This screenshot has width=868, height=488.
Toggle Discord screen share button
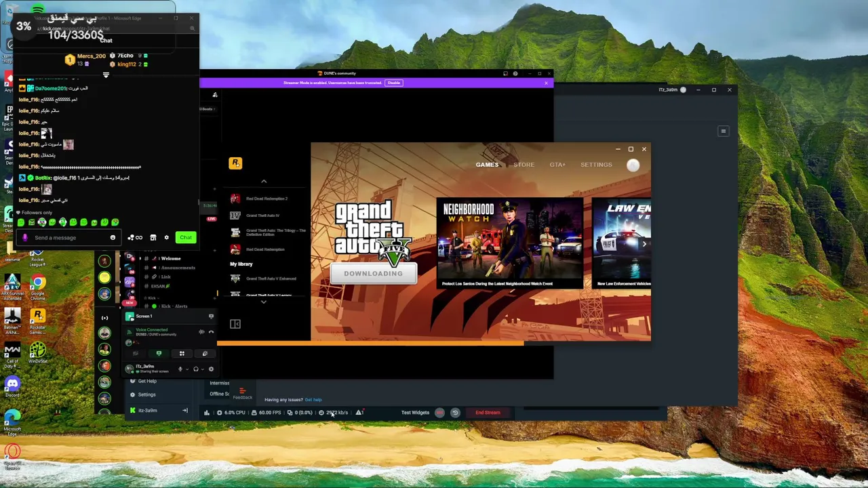[159, 353]
